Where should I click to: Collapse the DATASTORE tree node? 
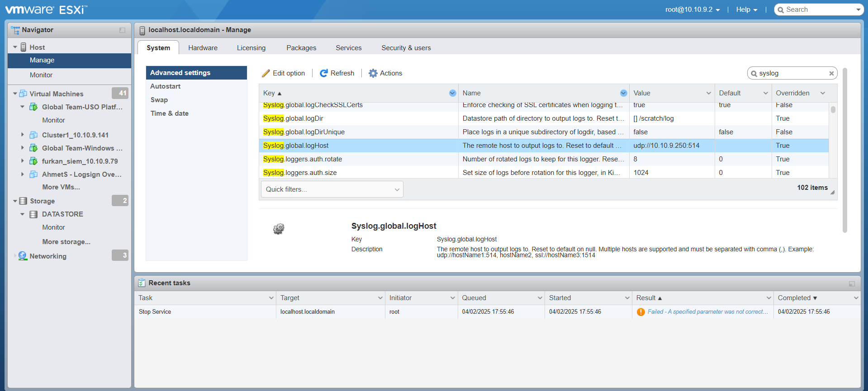[23, 214]
